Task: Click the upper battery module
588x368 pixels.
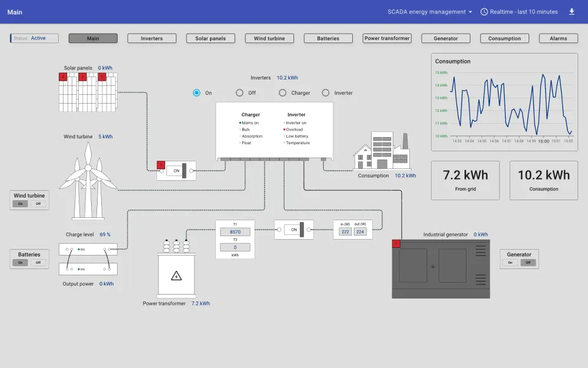Action: point(88,249)
